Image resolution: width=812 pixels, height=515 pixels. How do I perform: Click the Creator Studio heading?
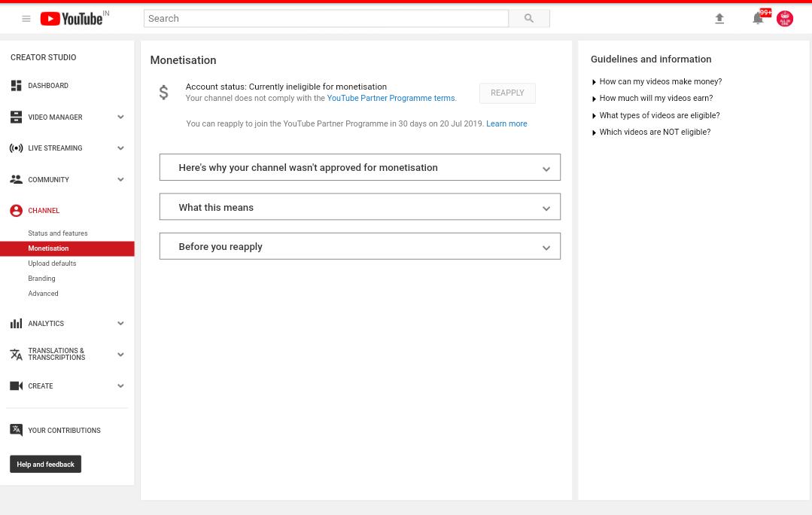click(44, 57)
